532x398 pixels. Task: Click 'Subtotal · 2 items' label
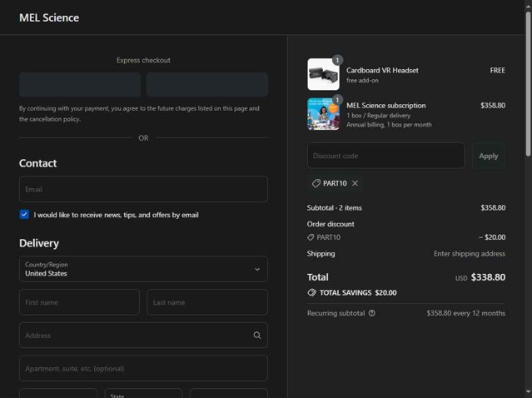(334, 207)
